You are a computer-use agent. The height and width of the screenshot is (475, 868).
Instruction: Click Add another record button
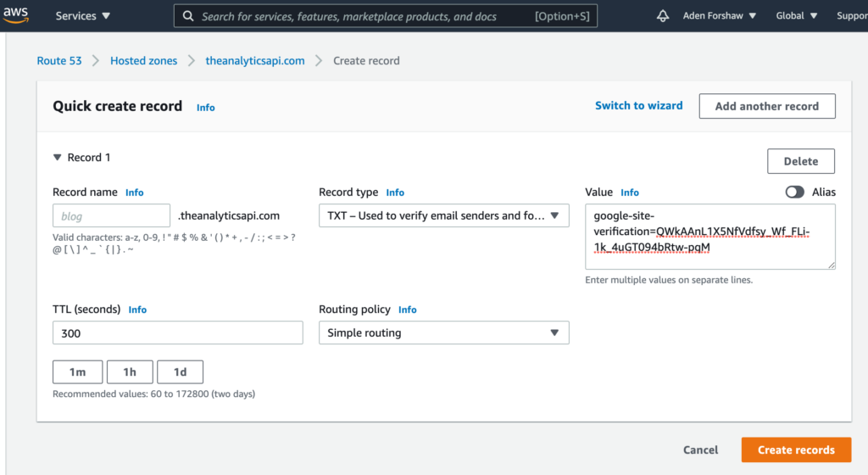[766, 106]
